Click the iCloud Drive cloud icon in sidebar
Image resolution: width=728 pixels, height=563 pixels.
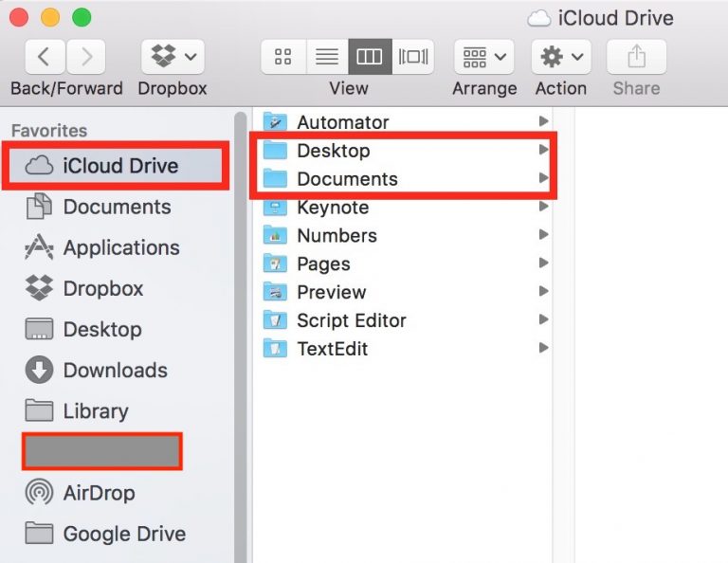pyautogui.click(x=39, y=166)
